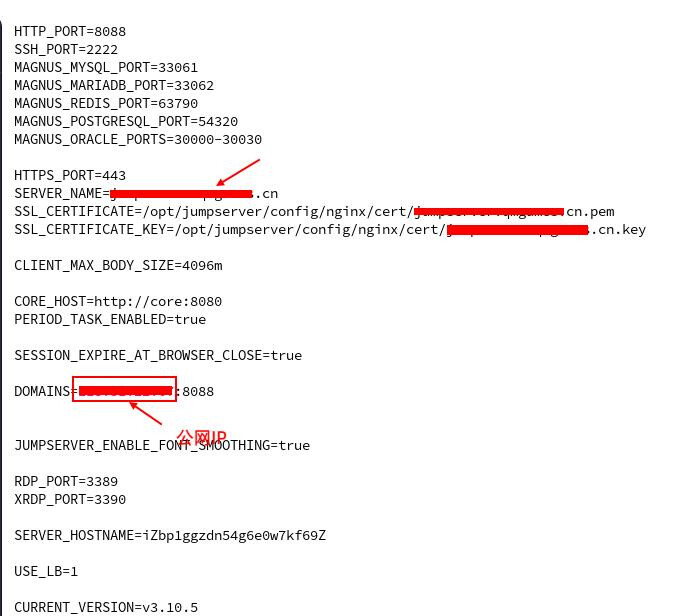
Task: Click the CURRENT_VERSION=v3.10.5 line
Action: click(106, 608)
